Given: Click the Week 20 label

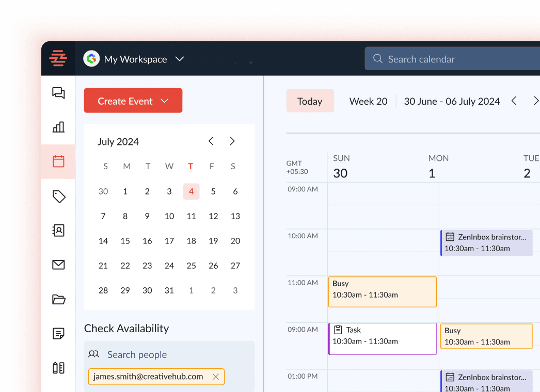Looking at the screenshot, I should point(368,101).
